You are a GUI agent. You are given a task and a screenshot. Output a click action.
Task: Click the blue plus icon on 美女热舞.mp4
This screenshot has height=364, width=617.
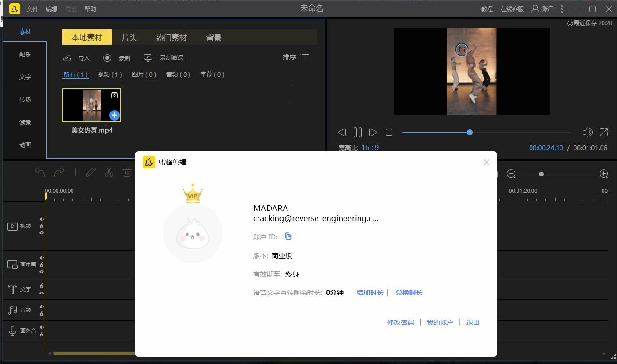coord(114,115)
